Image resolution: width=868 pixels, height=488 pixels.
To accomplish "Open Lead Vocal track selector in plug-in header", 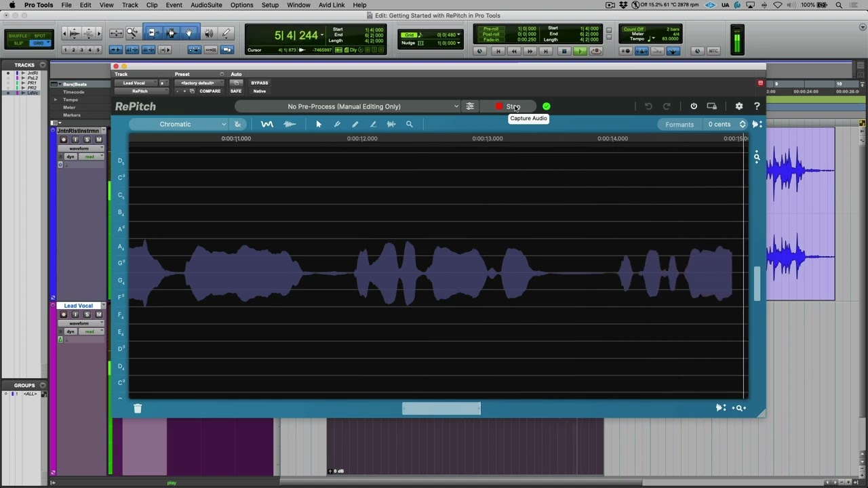I will tap(136, 83).
